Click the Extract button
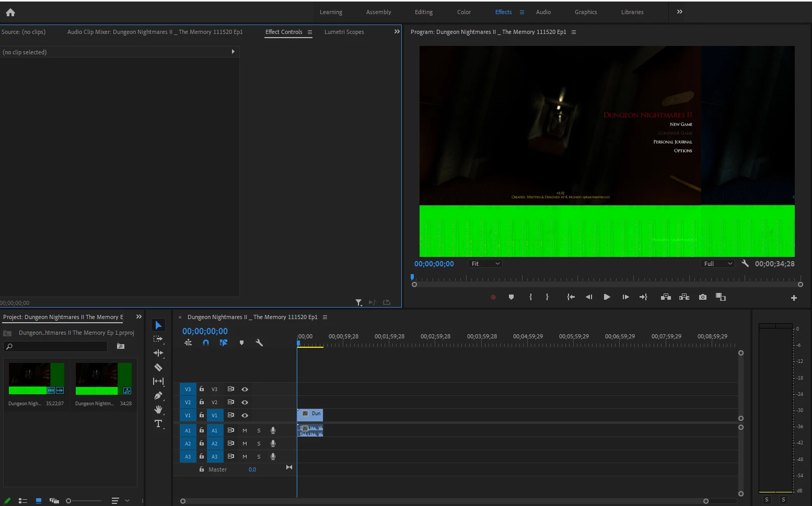Image resolution: width=812 pixels, height=506 pixels. click(684, 297)
